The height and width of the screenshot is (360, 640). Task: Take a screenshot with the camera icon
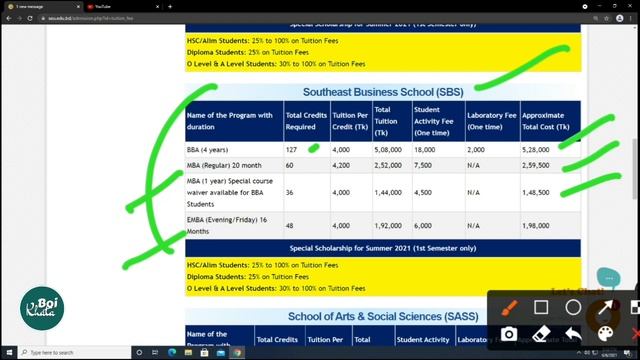(x=509, y=334)
